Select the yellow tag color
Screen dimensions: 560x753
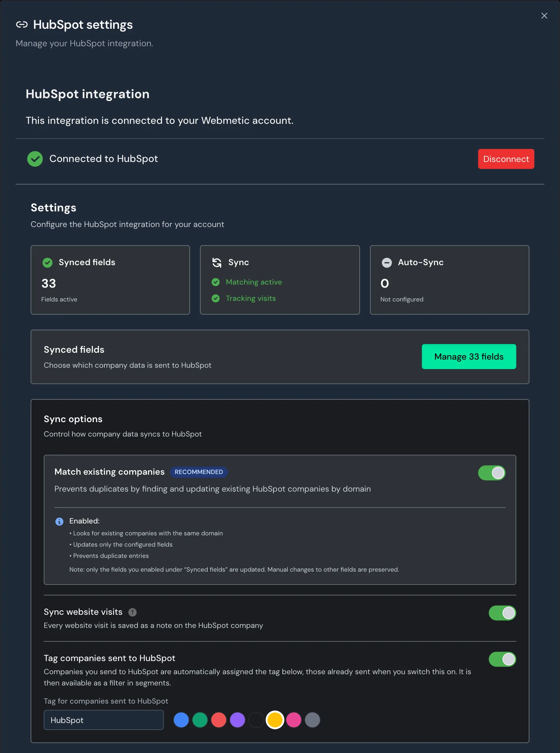tap(275, 720)
